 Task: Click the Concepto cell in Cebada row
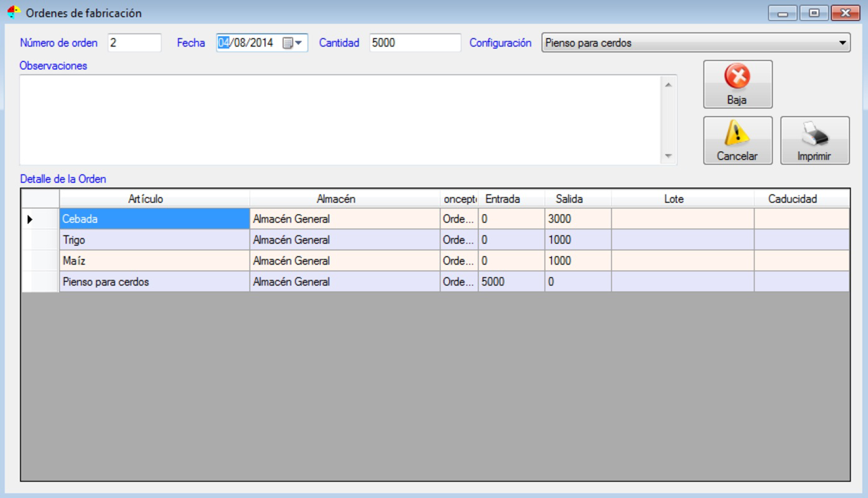[x=459, y=219]
